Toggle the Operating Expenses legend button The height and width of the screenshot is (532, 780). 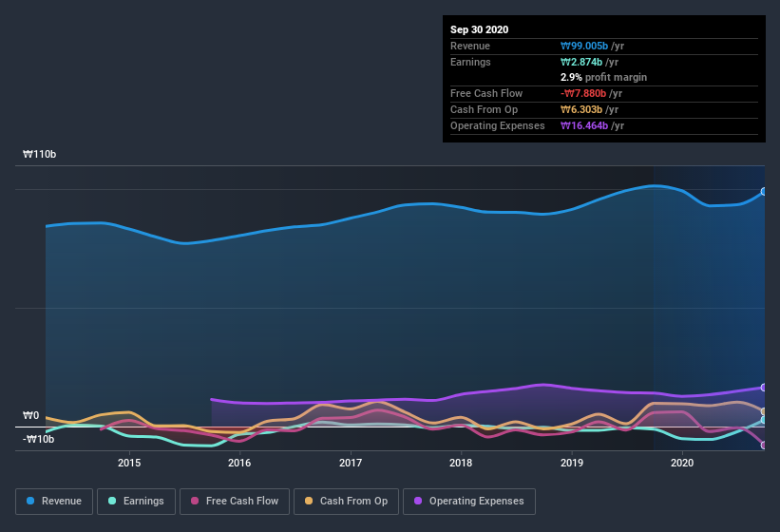coord(469,502)
